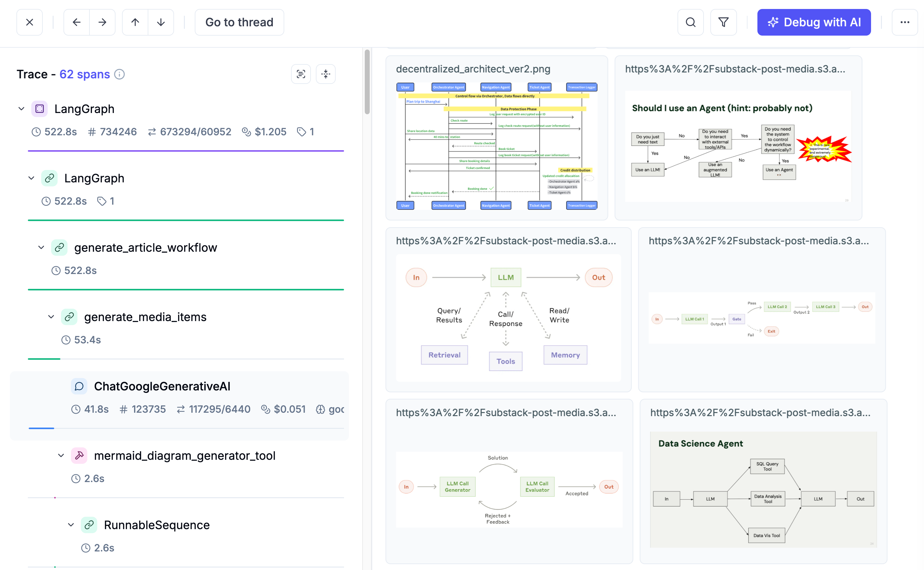Screen dimensions: 924x570
Task: Go to previous span with up arrow
Action: click(x=135, y=22)
